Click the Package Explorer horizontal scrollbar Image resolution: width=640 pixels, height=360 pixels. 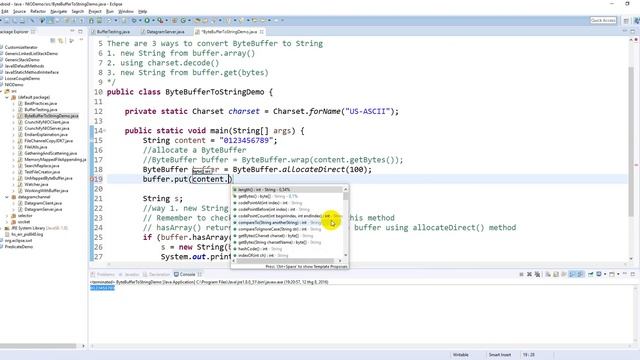(x=40, y=346)
